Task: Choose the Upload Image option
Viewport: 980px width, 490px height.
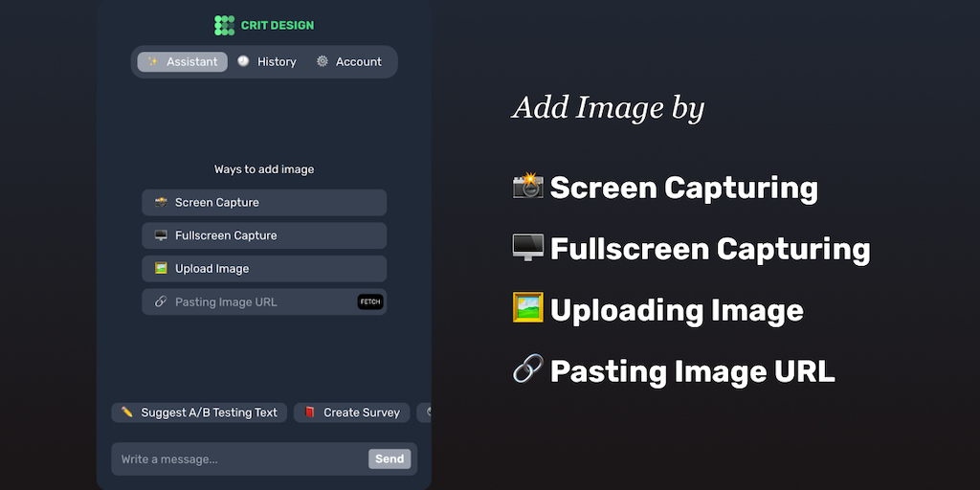Action: click(x=264, y=269)
